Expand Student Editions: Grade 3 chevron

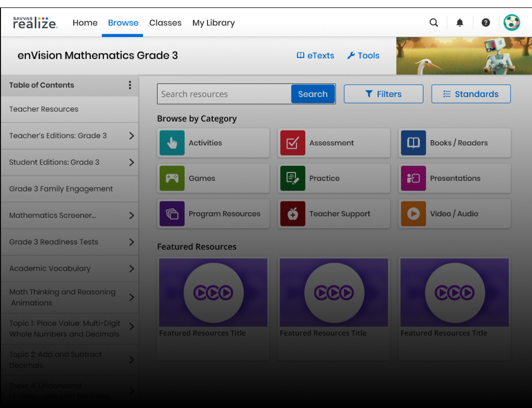coord(132,162)
